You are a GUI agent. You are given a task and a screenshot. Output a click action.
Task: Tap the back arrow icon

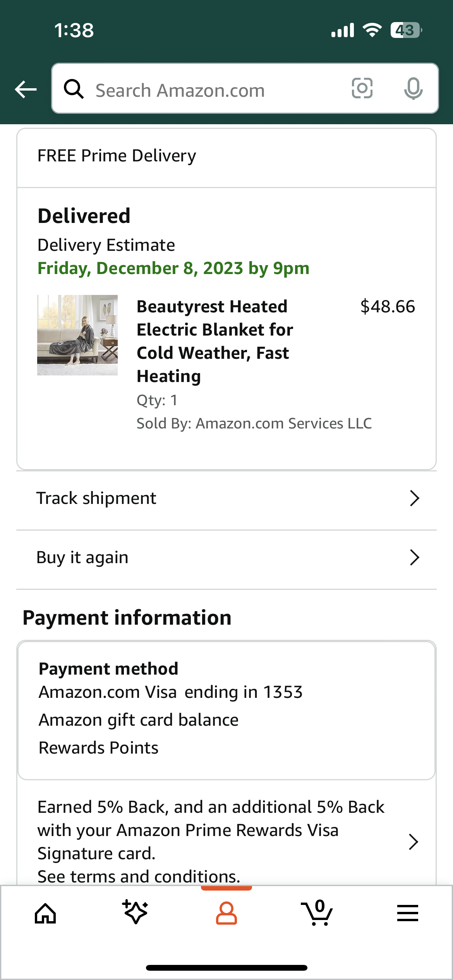pos(26,89)
